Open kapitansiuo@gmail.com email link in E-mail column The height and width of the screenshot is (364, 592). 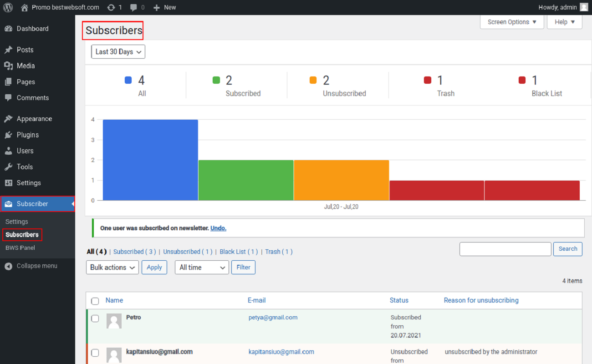(281, 352)
